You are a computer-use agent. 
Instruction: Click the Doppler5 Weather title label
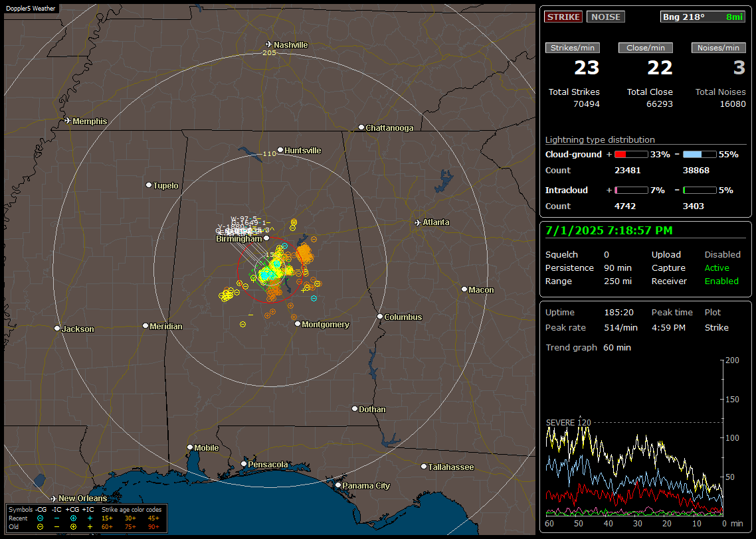[31, 8]
